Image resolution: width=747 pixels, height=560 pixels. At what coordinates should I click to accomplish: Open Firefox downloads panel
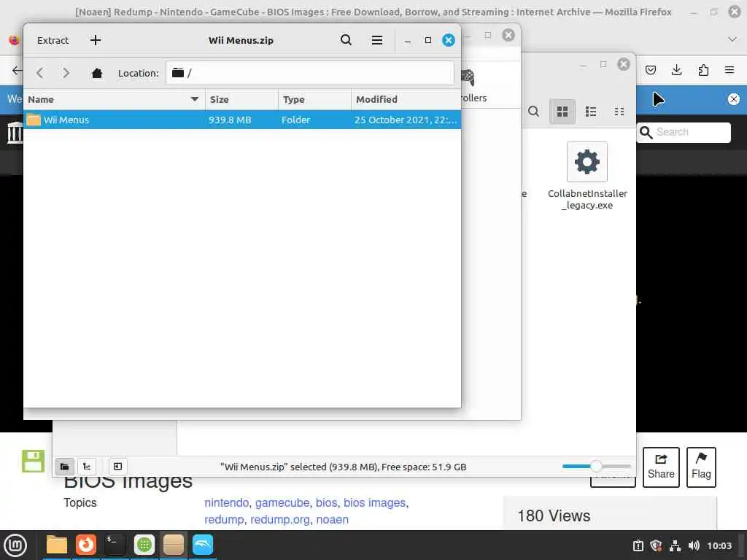tap(676, 71)
